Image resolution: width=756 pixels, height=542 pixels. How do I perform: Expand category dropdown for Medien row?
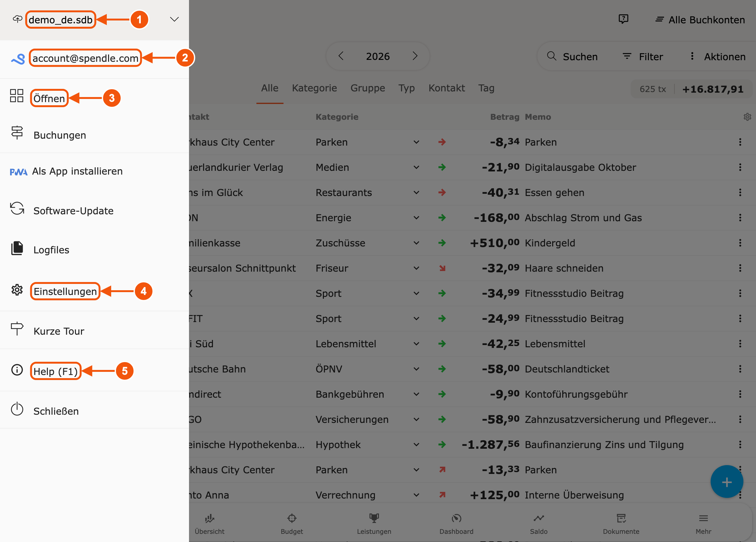tap(416, 167)
